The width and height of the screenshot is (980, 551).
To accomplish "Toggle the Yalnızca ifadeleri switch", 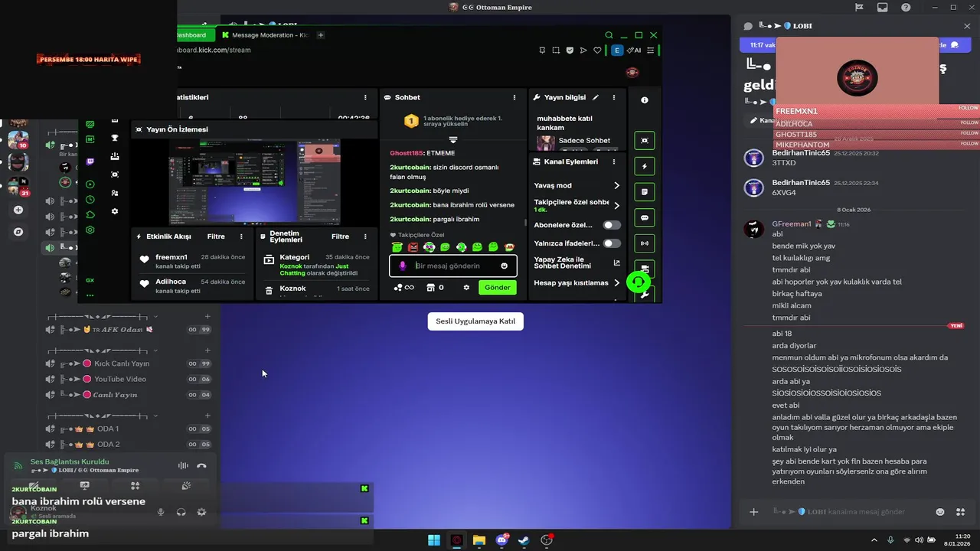I will point(612,243).
